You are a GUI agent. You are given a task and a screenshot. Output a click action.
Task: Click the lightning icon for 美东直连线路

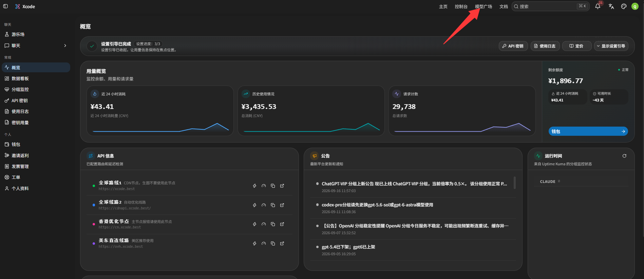(x=254, y=243)
